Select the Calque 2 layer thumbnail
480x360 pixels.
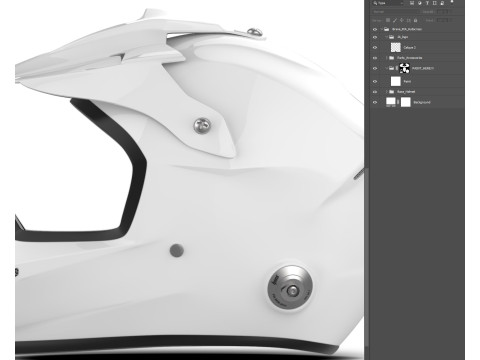coord(396,47)
